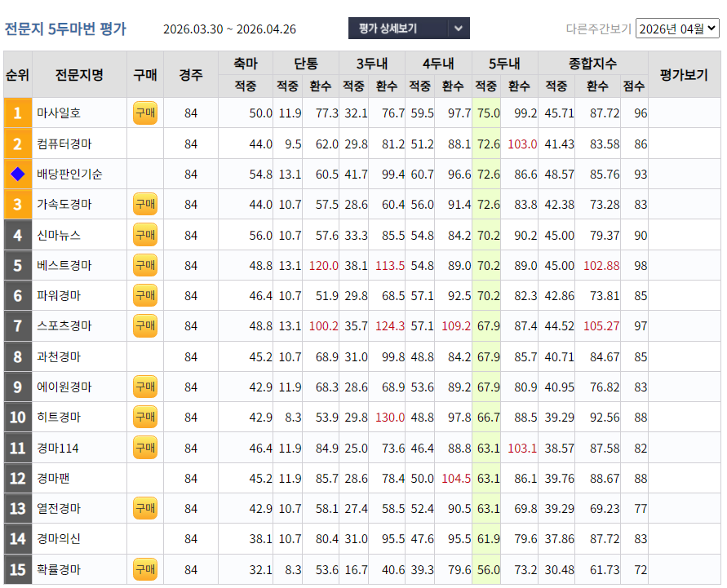Click the rank 12 badge beside 경마팬

pos(17,477)
